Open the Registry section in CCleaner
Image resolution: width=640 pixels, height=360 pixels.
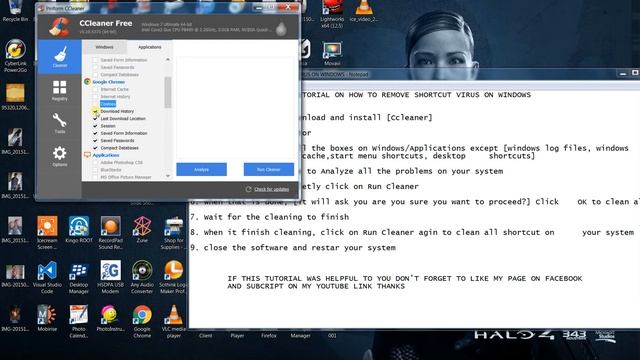pos(60,90)
